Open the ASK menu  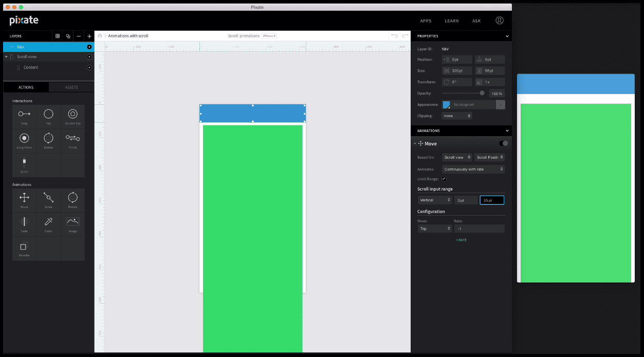[476, 21]
